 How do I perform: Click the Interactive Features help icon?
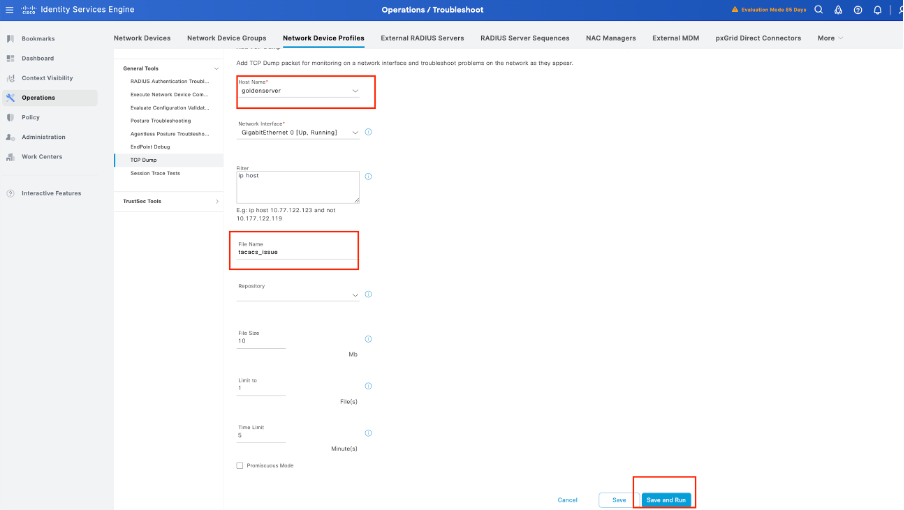click(10, 194)
